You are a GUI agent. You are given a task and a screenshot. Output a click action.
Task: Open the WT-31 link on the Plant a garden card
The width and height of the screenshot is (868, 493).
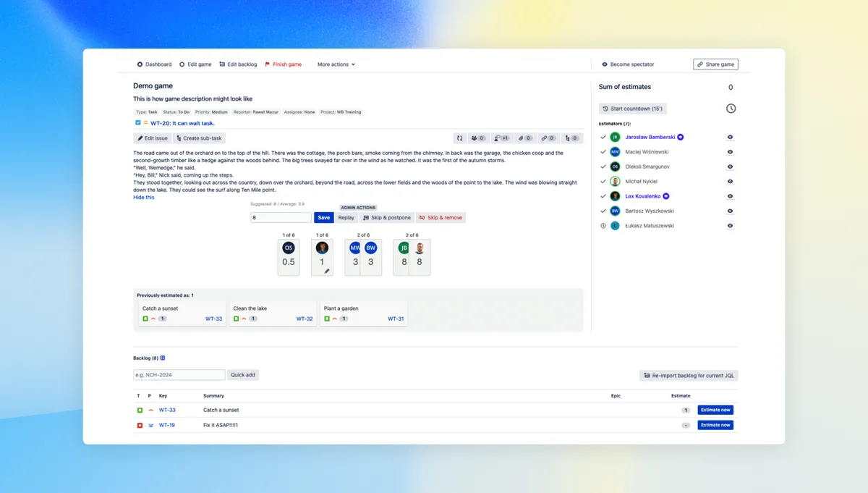coord(396,319)
